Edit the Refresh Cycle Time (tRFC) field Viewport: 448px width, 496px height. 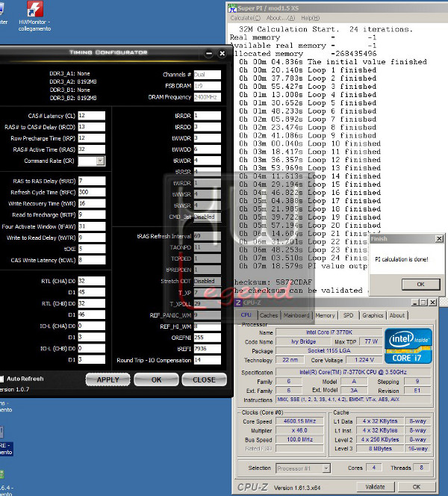pyautogui.click(x=92, y=192)
